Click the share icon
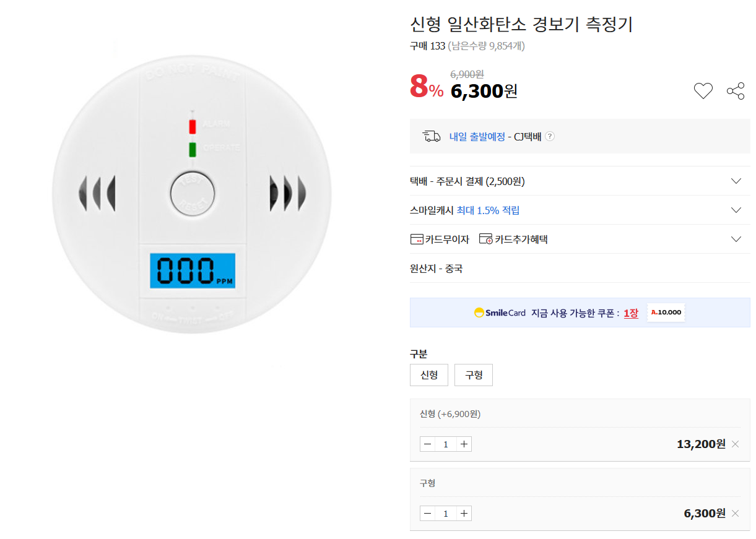Image resolution: width=756 pixels, height=539 pixels. (x=736, y=91)
